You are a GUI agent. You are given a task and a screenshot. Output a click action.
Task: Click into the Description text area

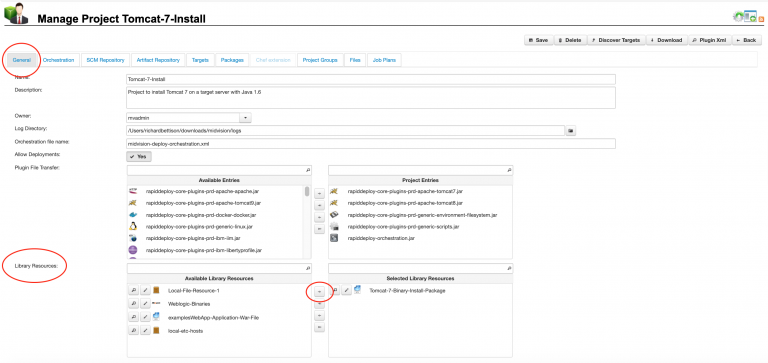click(371, 98)
